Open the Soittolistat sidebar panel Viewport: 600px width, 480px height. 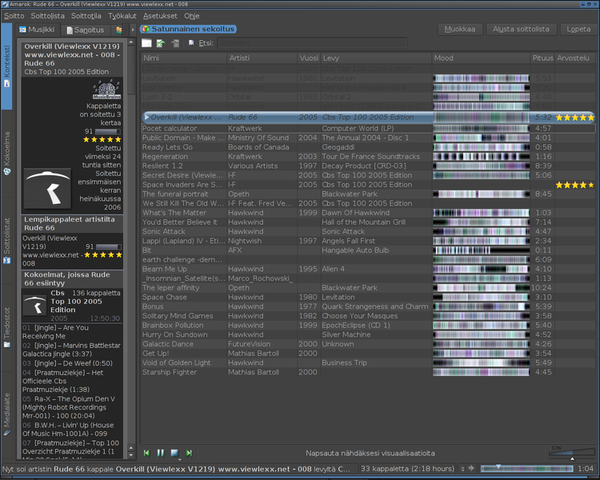tap(7, 240)
